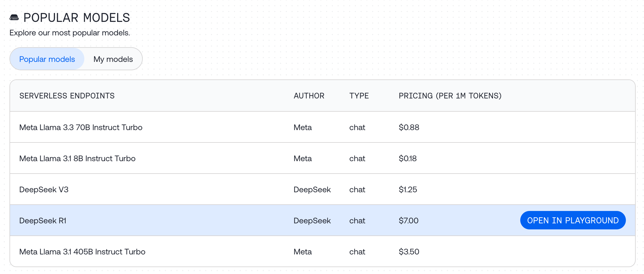Click the DeepSeek author in V3 row
This screenshot has width=644, height=274.
[x=312, y=189]
